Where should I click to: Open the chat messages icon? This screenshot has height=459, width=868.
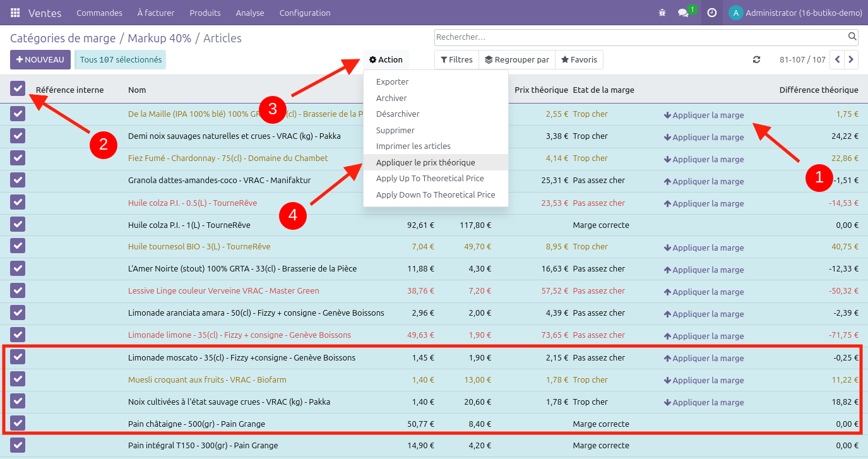pyautogui.click(x=683, y=13)
